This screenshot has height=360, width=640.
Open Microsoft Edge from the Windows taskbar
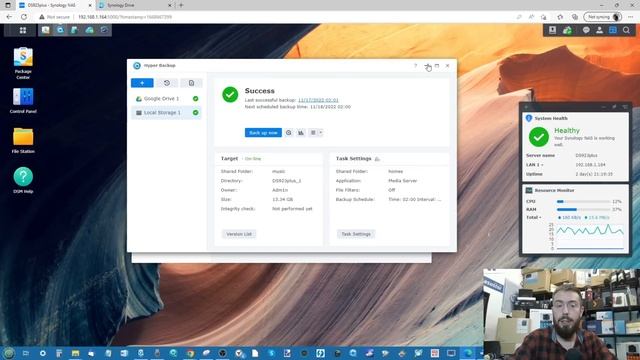(468, 353)
